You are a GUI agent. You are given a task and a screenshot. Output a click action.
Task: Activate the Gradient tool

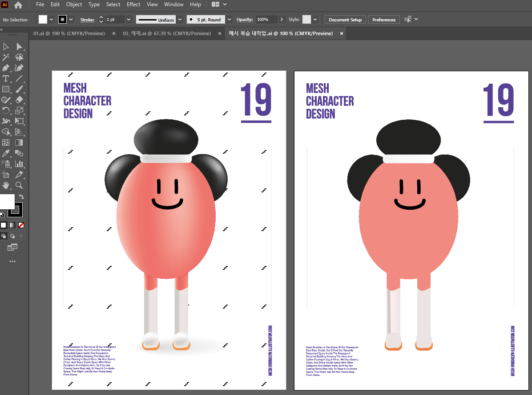tap(19, 143)
